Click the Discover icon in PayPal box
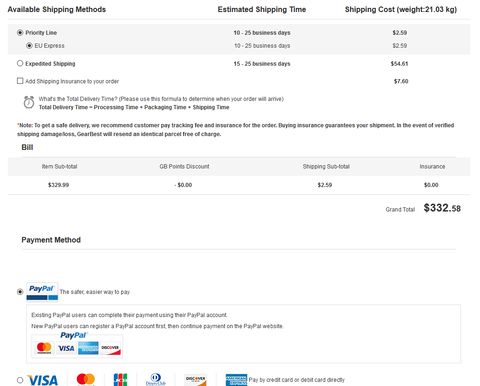The width and height of the screenshot is (480, 386). (110, 348)
